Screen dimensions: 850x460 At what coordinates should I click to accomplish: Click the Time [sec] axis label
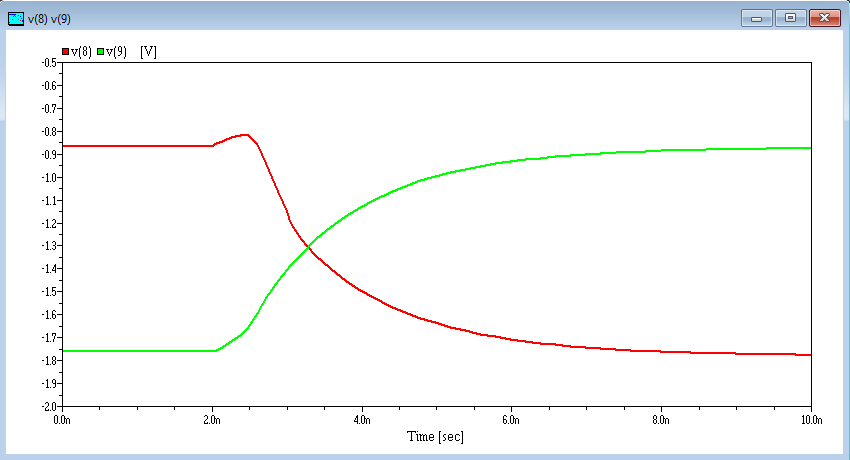point(435,437)
